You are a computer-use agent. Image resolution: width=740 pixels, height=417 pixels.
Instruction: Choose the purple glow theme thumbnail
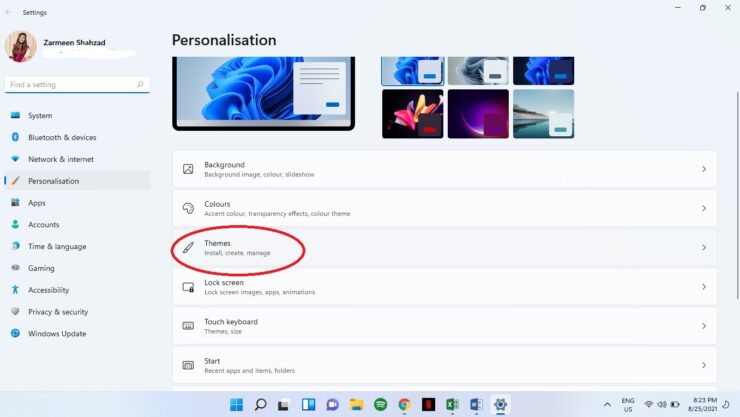click(478, 113)
